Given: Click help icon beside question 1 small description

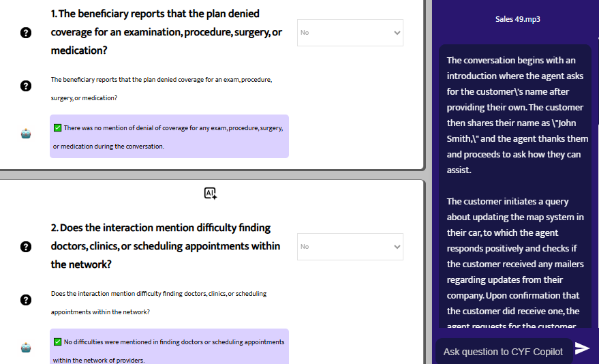Looking at the screenshot, I should point(26,86).
